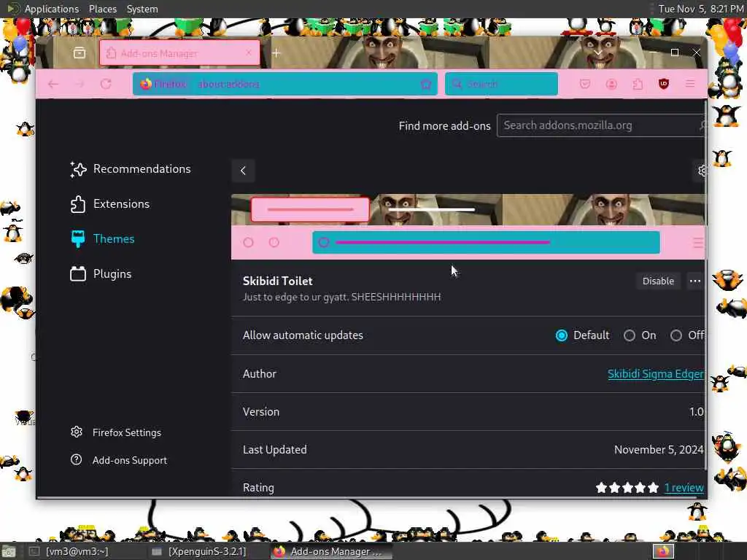747x560 pixels.
Task: Open Add-ons Support link
Action: click(119, 460)
